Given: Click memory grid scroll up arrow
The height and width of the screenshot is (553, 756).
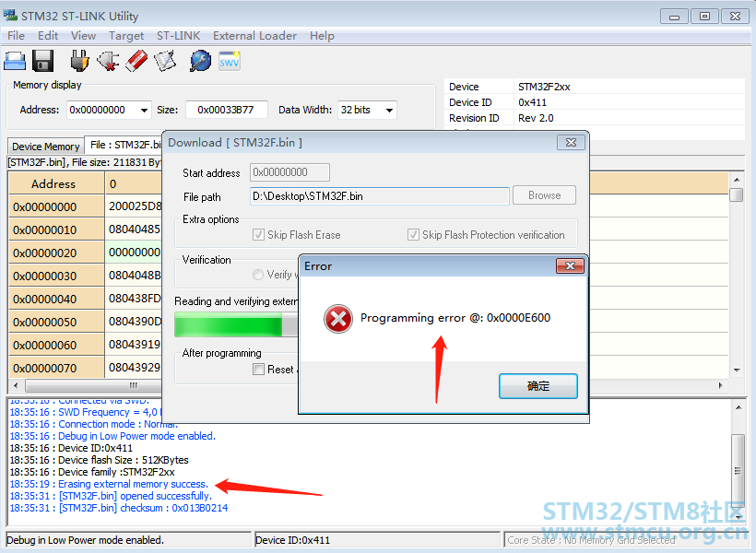Looking at the screenshot, I should tap(737, 180).
